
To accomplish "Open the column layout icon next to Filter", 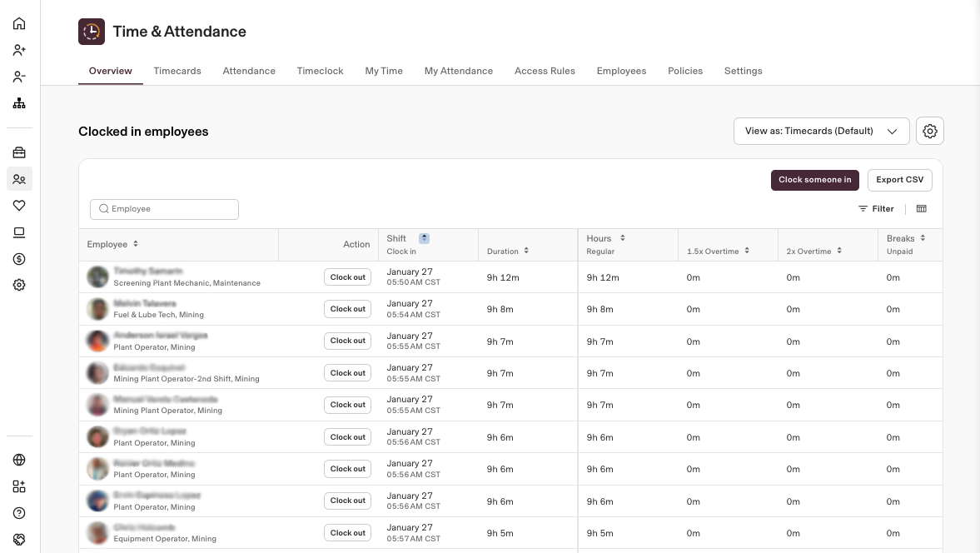I will tap(921, 209).
